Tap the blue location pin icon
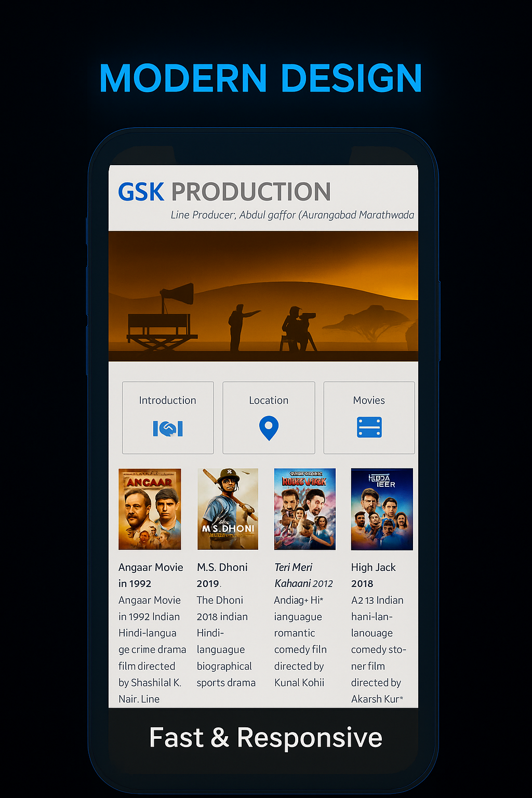 click(269, 428)
